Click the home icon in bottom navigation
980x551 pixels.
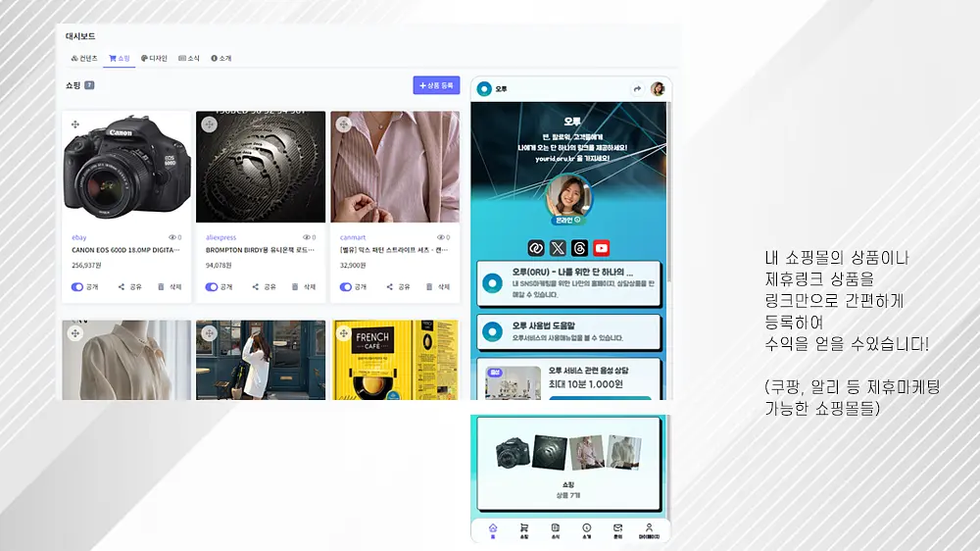click(x=493, y=531)
